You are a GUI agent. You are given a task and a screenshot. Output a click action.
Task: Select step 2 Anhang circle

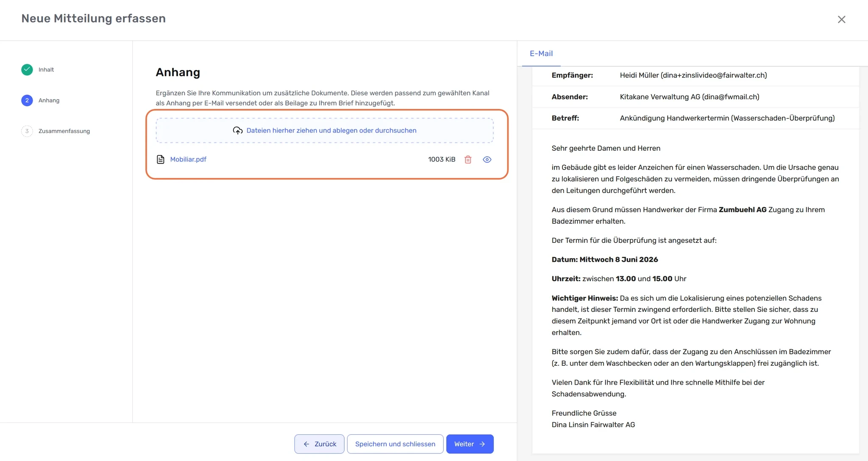click(27, 100)
